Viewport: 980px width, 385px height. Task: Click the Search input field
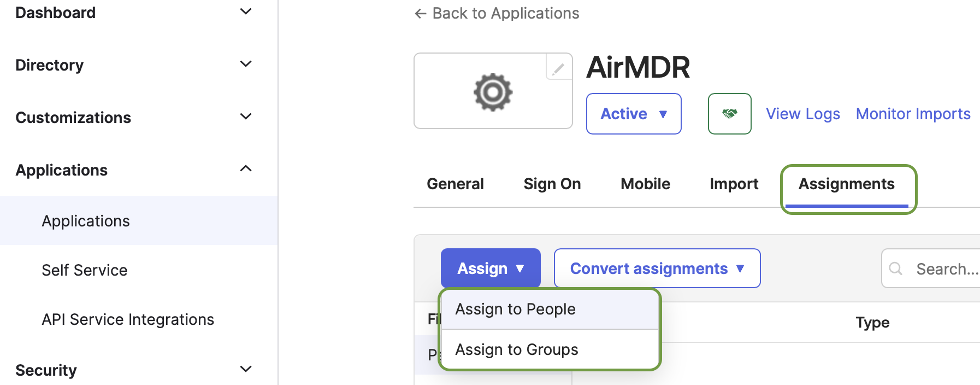[x=931, y=269]
